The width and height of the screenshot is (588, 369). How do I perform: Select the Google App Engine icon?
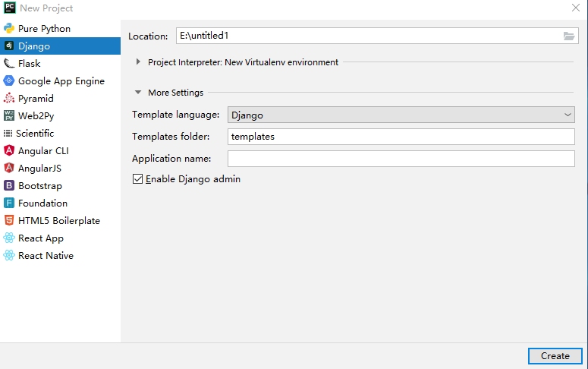[x=9, y=80]
